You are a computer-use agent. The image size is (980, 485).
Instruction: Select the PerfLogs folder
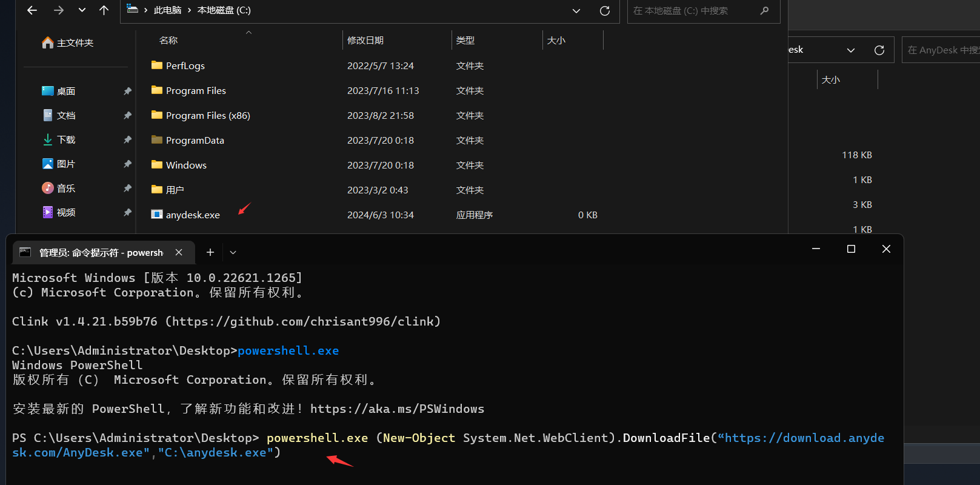click(x=178, y=65)
